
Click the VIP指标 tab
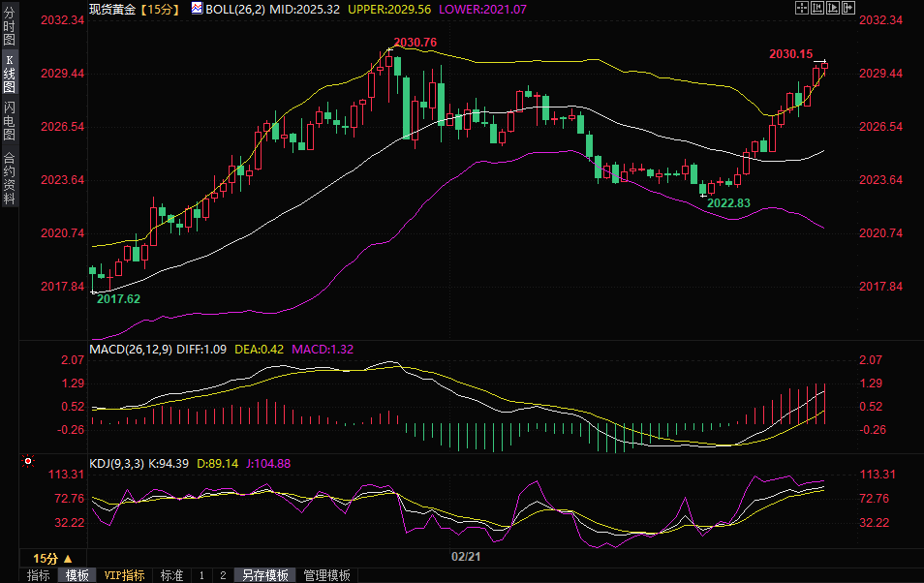[124, 575]
